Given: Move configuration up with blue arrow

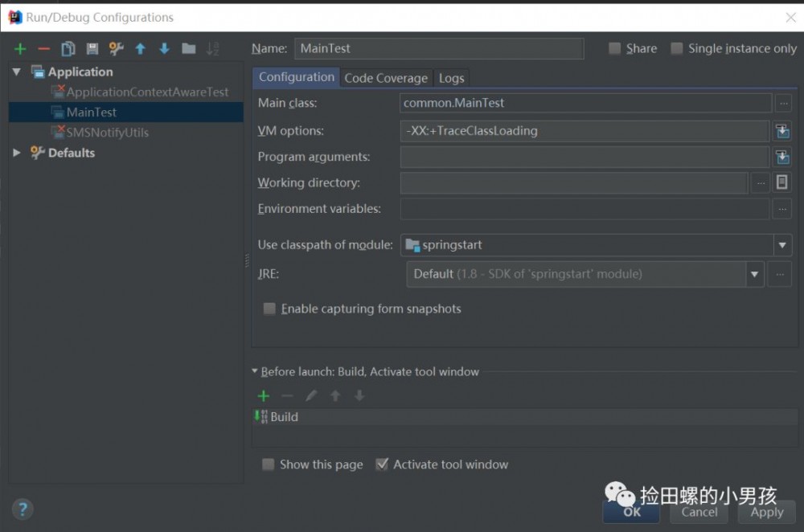Looking at the screenshot, I should pos(141,49).
